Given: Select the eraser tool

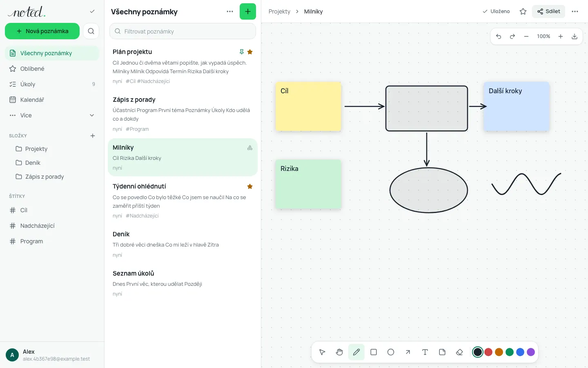Looking at the screenshot, I should (x=459, y=352).
